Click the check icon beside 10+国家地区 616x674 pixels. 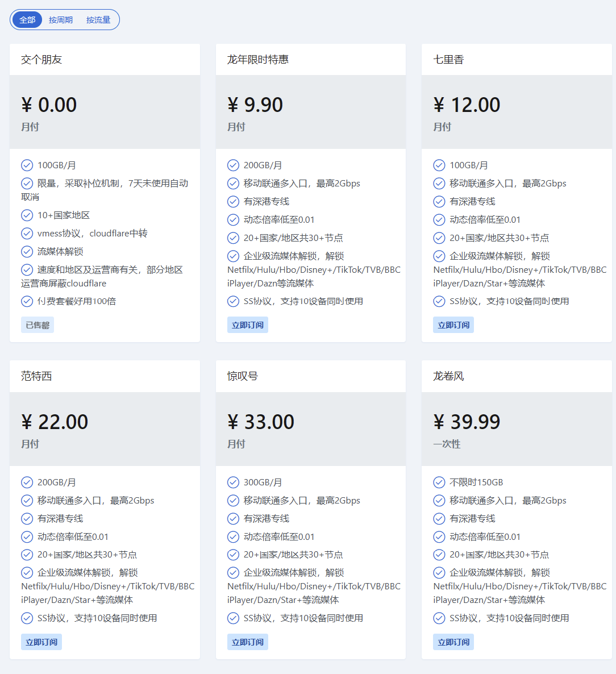tap(27, 215)
